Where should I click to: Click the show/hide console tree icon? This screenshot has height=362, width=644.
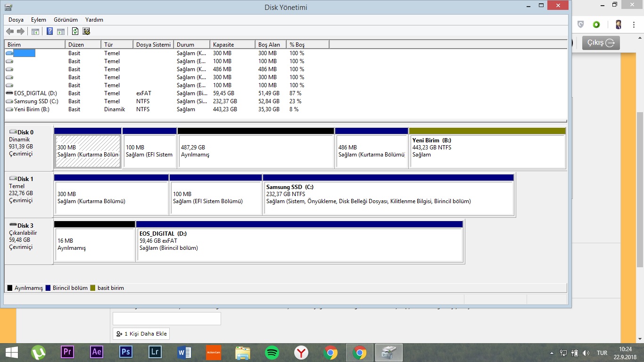(x=35, y=32)
